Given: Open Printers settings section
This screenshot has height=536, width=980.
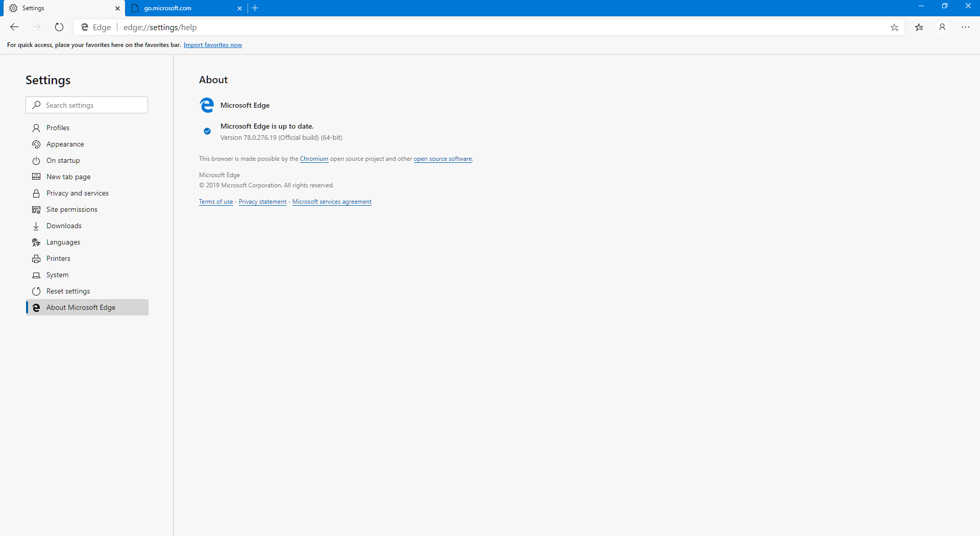Looking at the screenshot, I should coord(87,258).
